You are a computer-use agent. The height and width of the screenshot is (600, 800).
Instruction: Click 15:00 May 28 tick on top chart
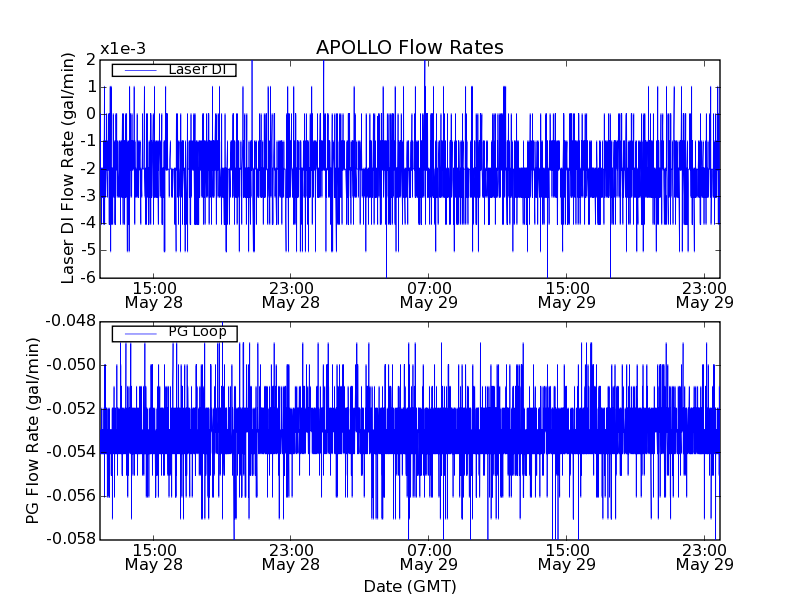[x=153, y=294]
